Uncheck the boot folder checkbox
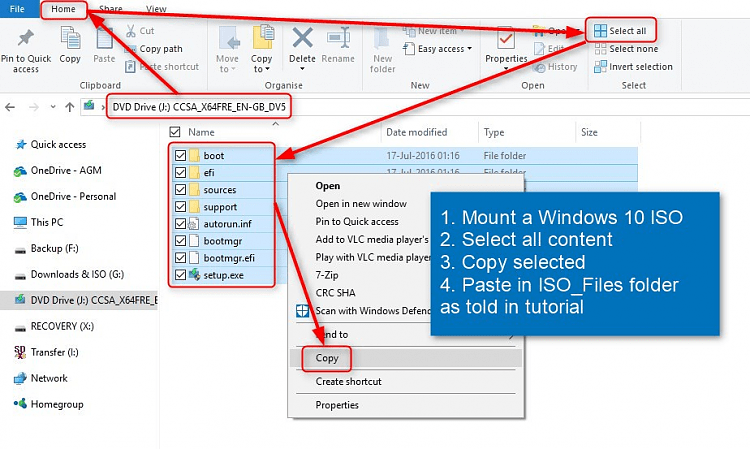The image size is (750, 449). click(x=180, y=155)
